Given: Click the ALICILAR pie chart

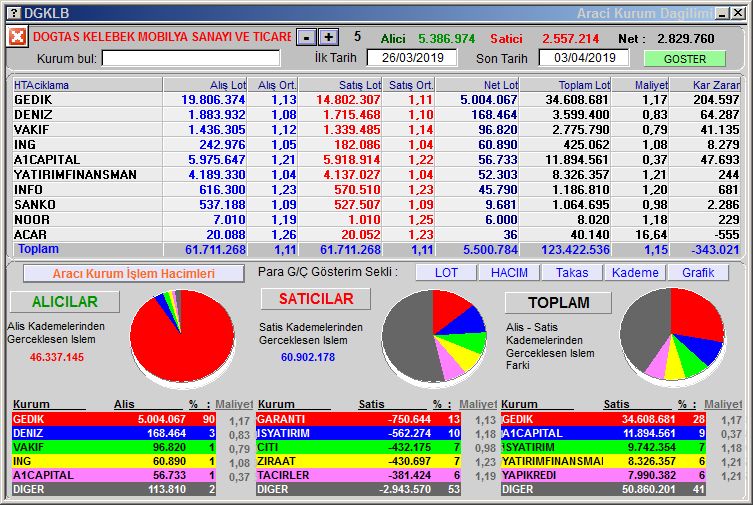Looking at the screenshot, I should [182, 337].
